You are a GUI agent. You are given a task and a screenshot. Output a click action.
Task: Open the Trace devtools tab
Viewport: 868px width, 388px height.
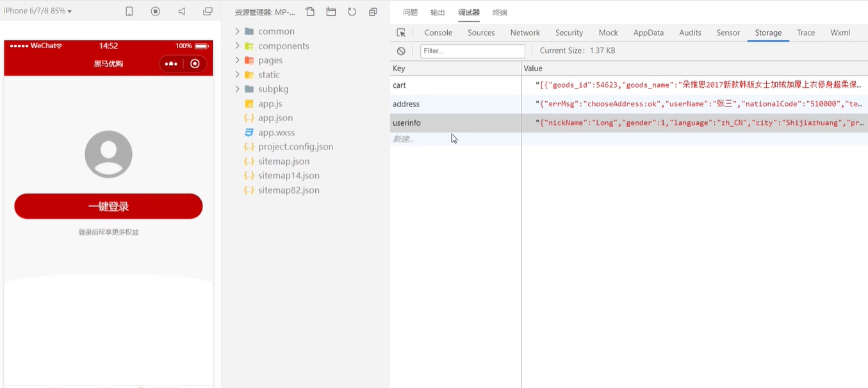point(806,33)
